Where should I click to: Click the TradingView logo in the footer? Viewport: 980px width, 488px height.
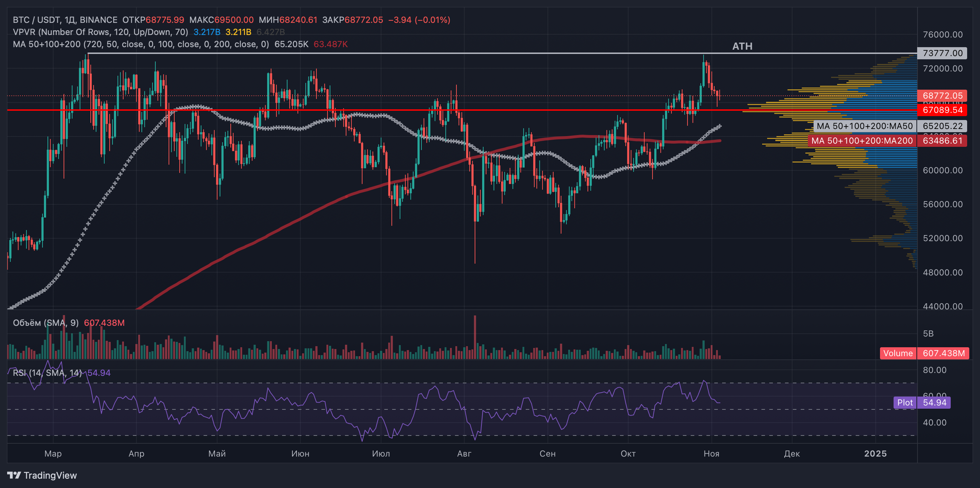tap(42, 475)
